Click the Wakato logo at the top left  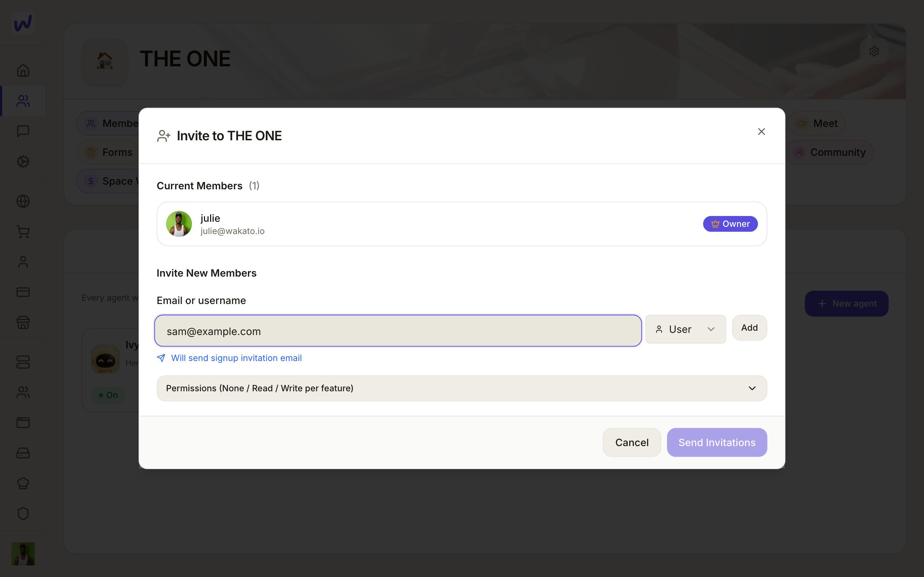23,23
